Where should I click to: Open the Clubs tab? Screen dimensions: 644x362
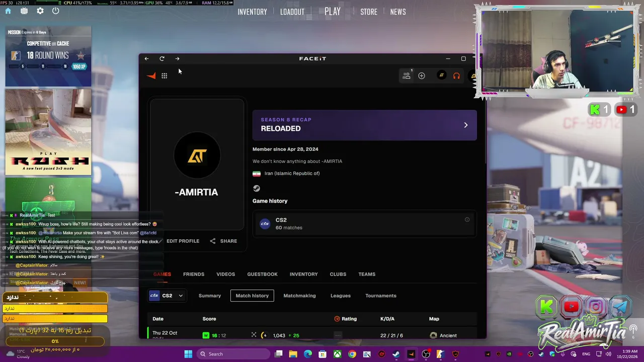pos(338,274)
